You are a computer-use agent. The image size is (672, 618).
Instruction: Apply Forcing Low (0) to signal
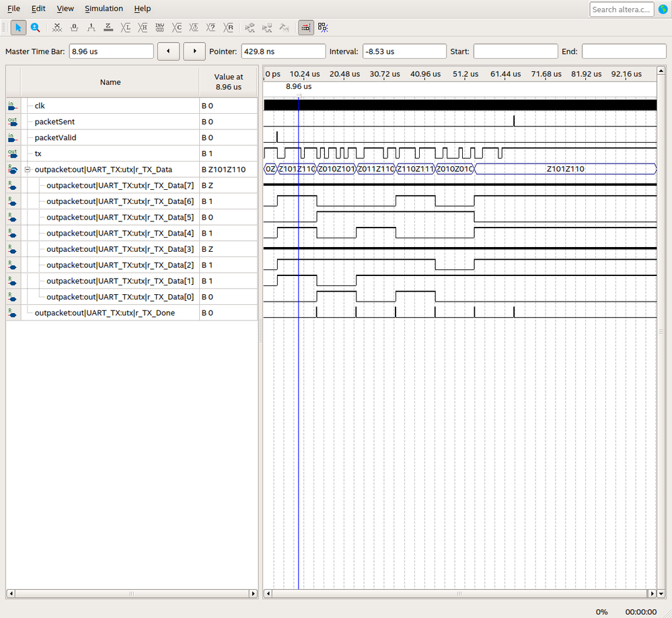click(x=74, y=28)
